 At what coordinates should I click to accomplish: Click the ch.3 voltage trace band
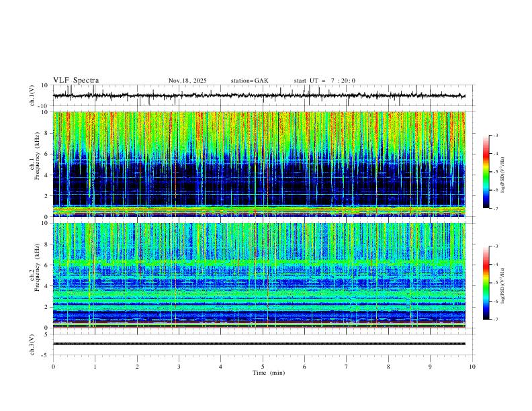259,344
